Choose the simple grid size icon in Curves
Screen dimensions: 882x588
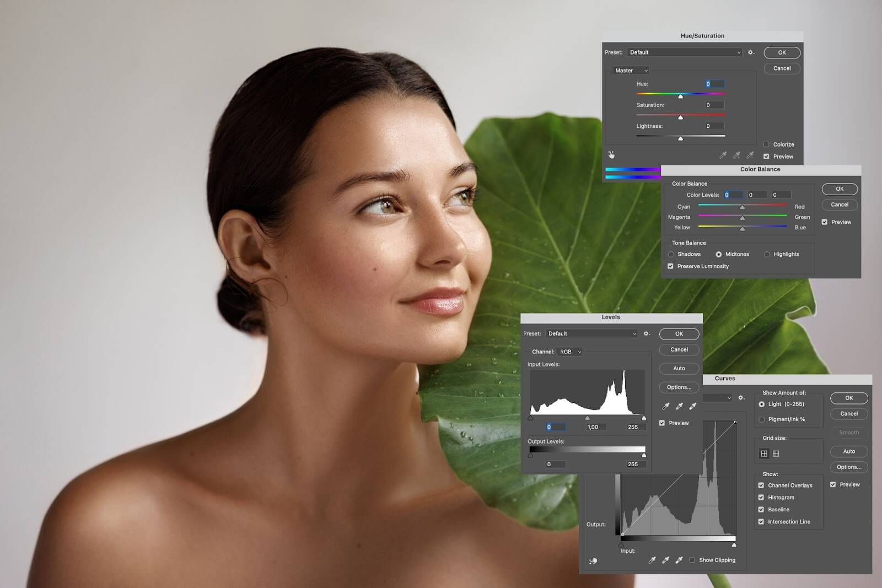point(764,454)
